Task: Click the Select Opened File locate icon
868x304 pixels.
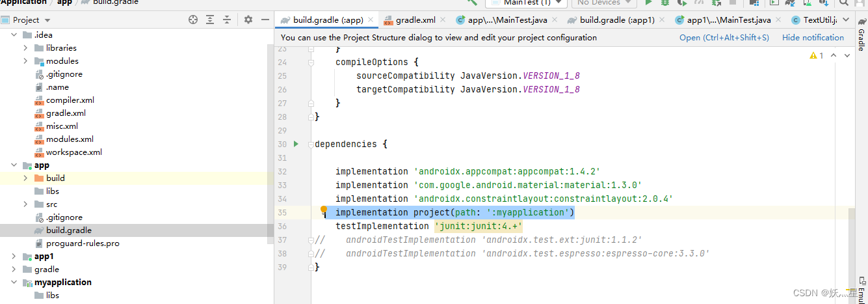Action: pos(193,20)
